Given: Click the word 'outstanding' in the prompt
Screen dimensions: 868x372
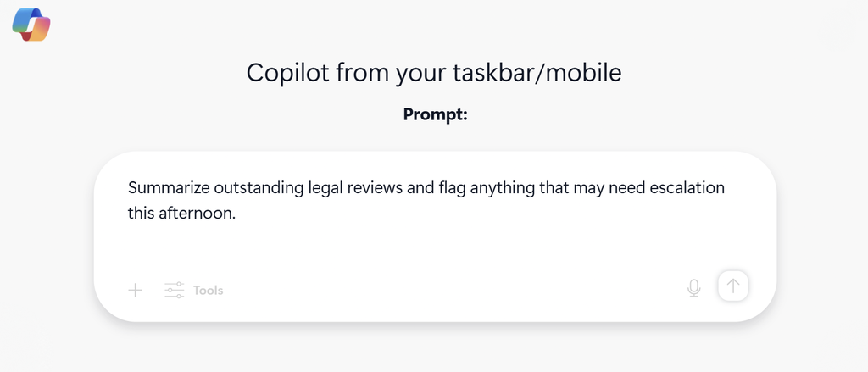Looking at the screenshot, I should [x=259, y=187].
